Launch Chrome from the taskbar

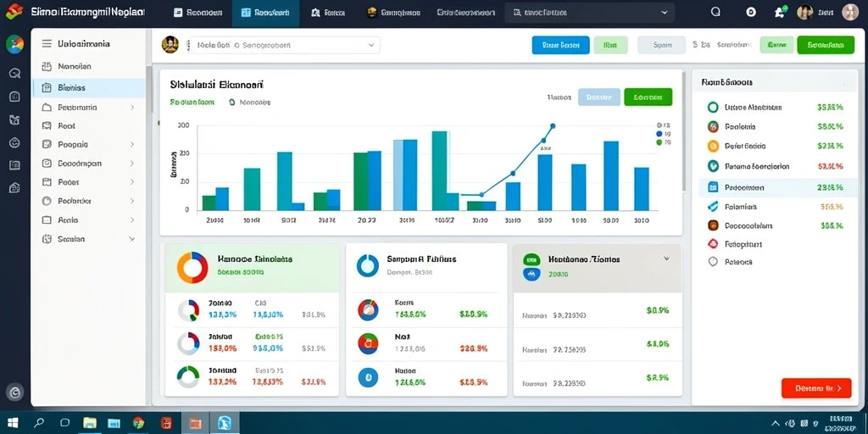pyautogui.click(x=138, y=424)
